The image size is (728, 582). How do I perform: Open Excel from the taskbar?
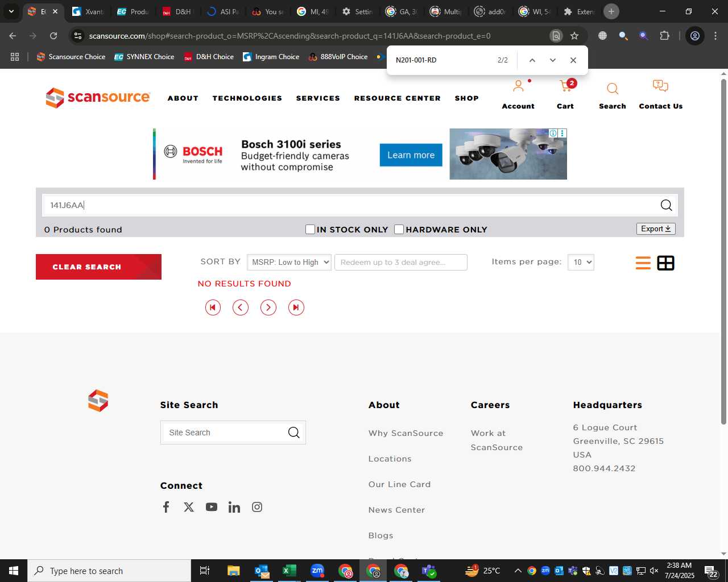coord(289,571)
